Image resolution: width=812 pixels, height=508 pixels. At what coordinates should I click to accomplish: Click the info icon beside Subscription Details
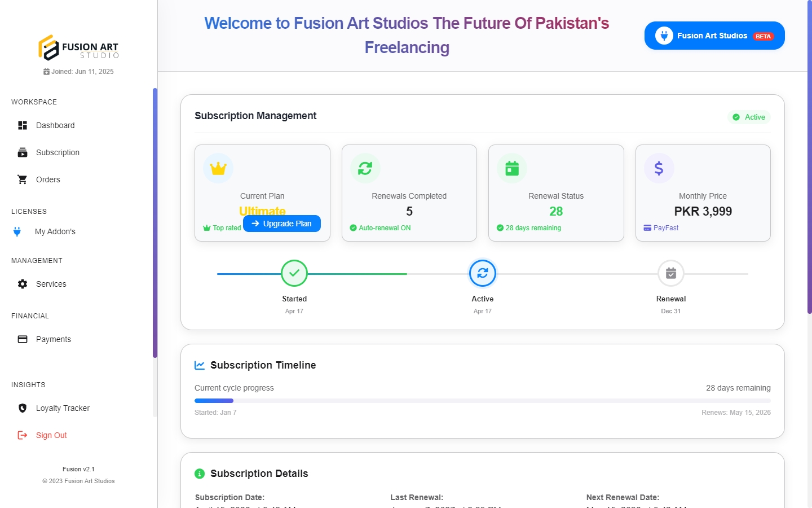(200, 474)
